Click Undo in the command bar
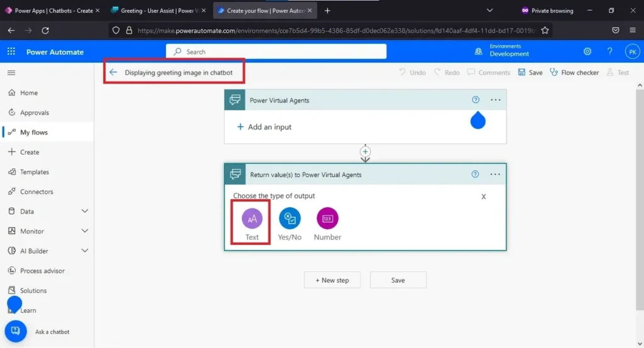Viewport: 644px width, 348px height. coord(413,73)
